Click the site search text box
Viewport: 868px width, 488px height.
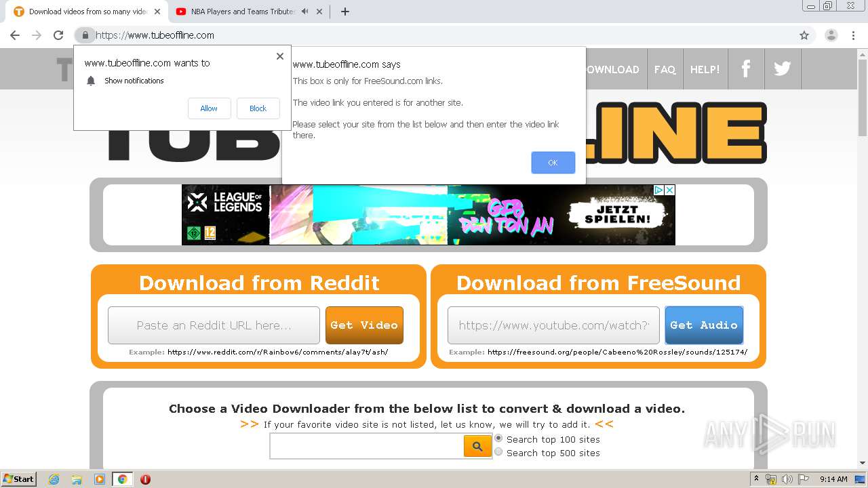[366, 446]
